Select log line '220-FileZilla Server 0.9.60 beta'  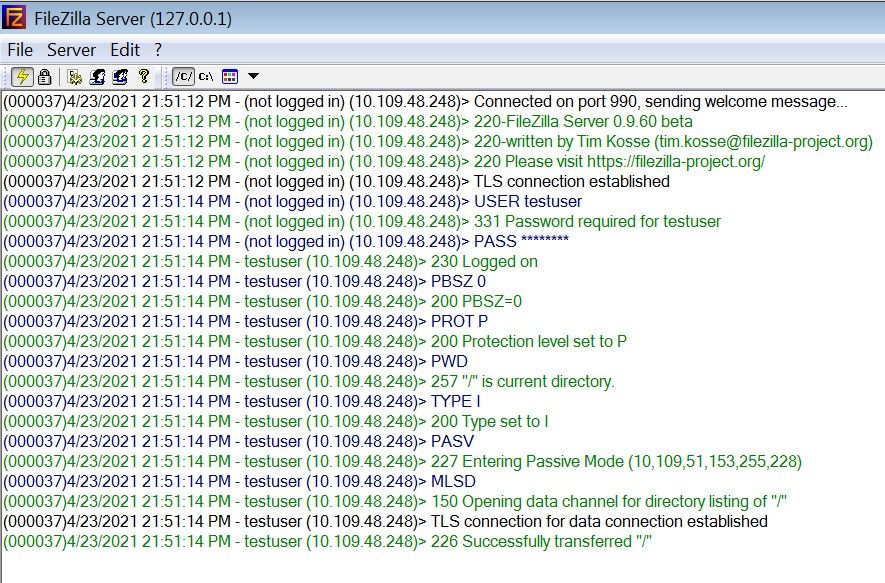point(348,121)
